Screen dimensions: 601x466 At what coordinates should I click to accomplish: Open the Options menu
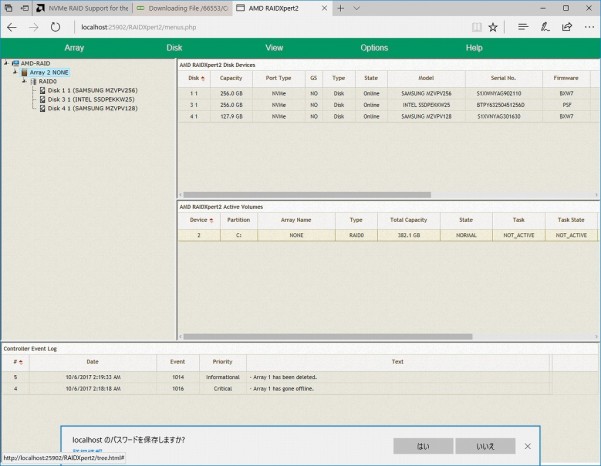[x=374, y=48]
